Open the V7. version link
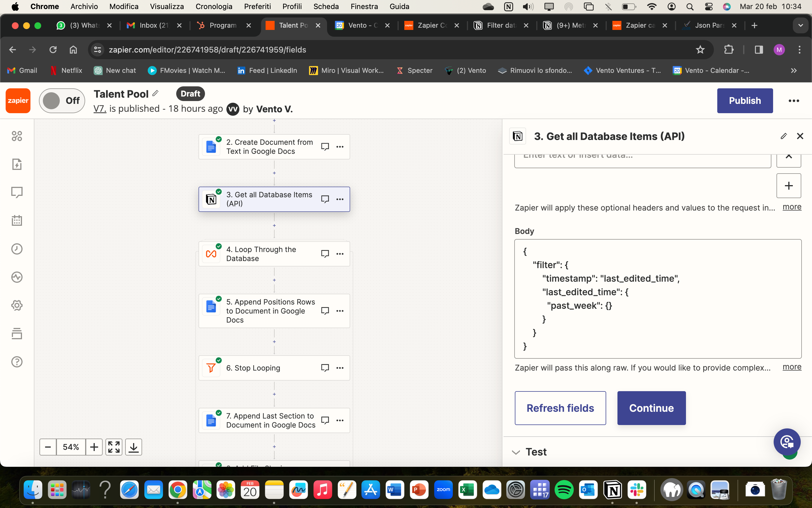Screen dimensions: 812x508 point(100,109)
